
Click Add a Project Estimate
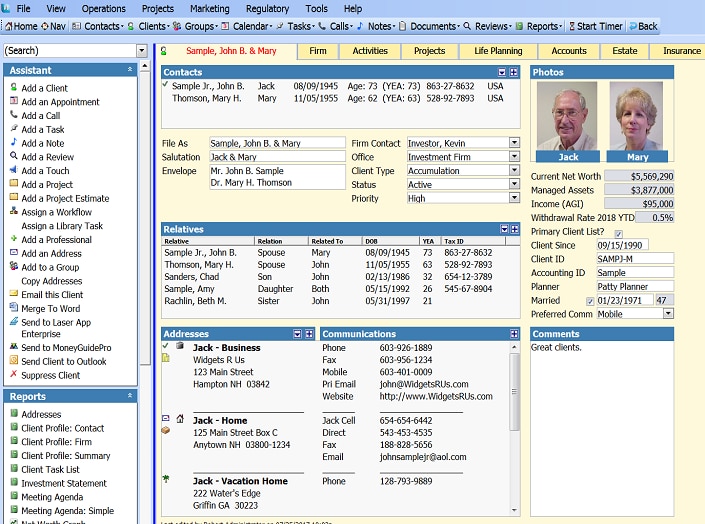(x=65, y=198)
